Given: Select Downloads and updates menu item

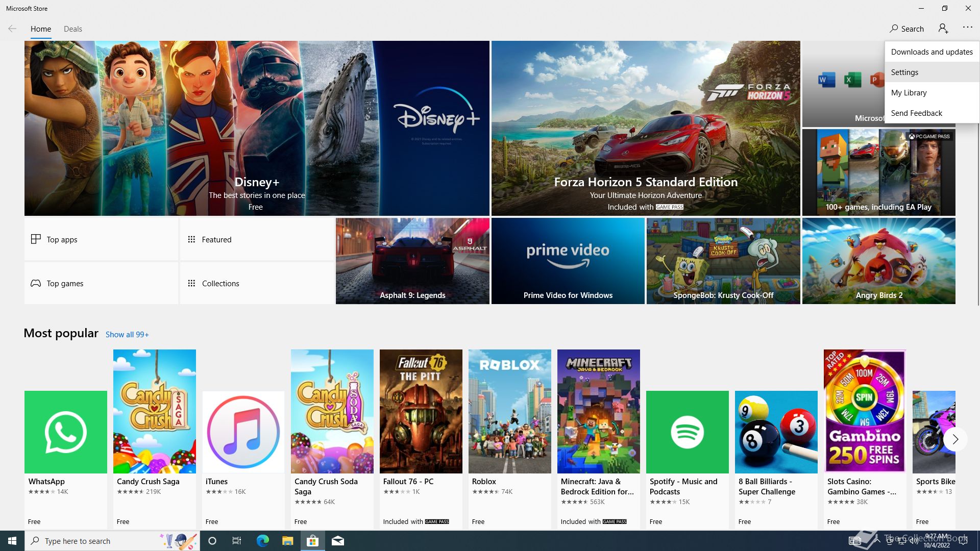Looking at the screenshot, I should 932,52.
